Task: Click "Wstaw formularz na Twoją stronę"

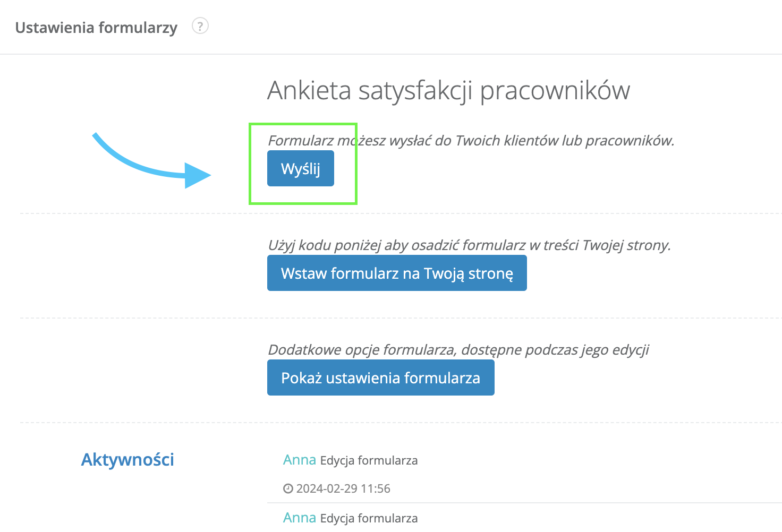Action: (397, 273)
